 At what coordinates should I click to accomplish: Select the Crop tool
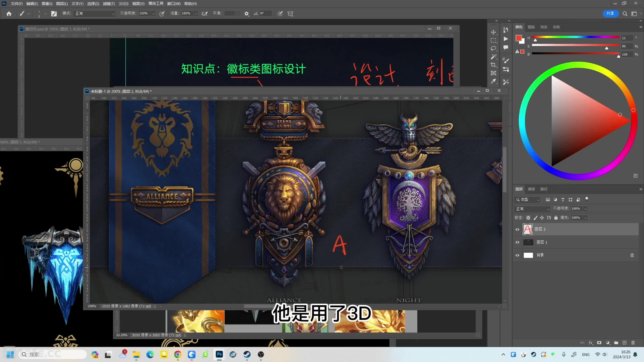tap(493, 65)
